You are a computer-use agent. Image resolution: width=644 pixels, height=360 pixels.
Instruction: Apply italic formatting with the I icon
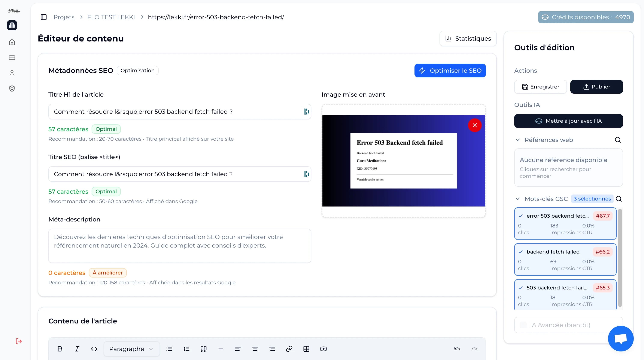point(77,349)
